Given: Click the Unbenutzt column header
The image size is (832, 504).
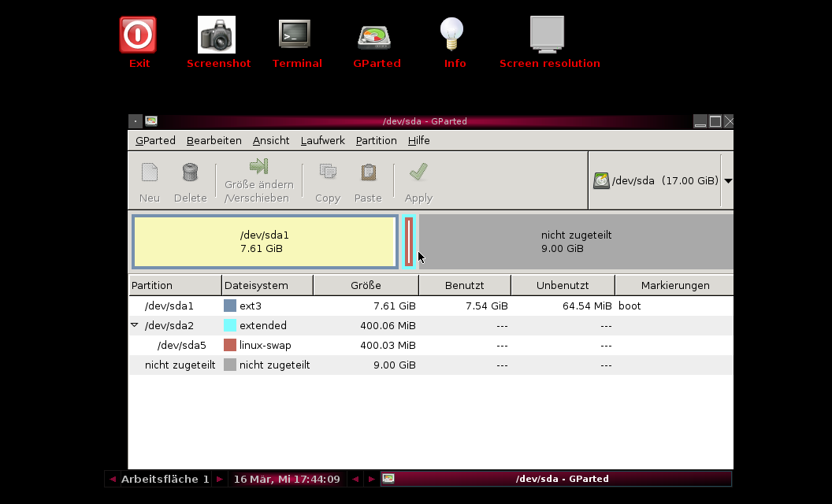Looking at the screenshot, I should 563,285.
